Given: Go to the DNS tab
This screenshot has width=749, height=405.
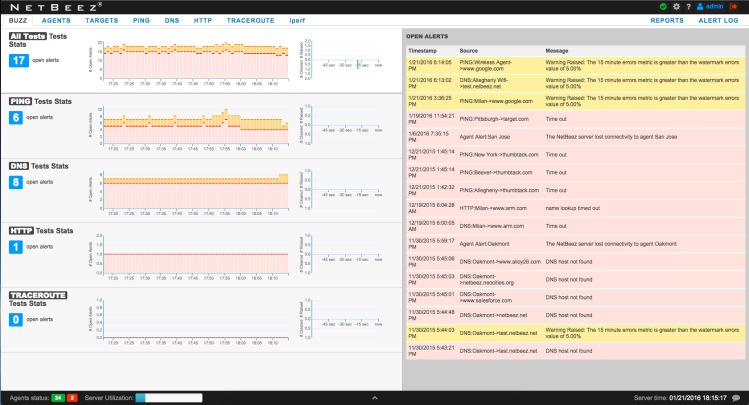Looking at the screenshot, I should tap(172, 21).
